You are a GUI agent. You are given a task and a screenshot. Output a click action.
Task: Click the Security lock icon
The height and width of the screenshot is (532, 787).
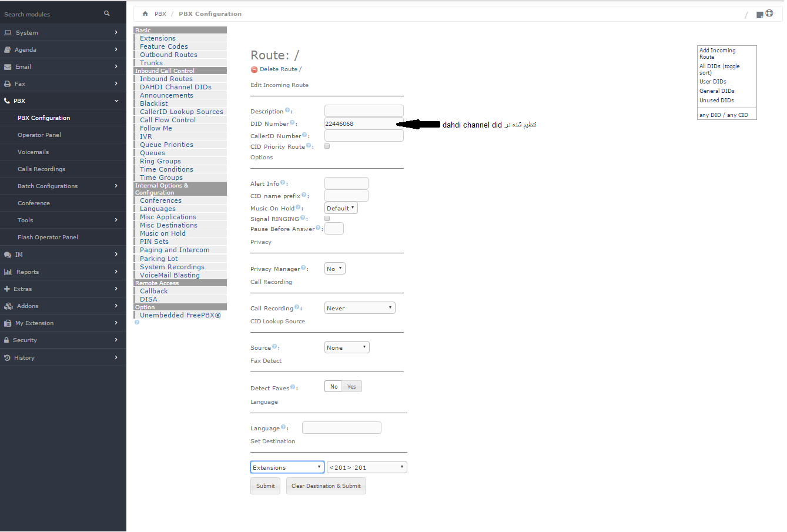tap(7, 340)
